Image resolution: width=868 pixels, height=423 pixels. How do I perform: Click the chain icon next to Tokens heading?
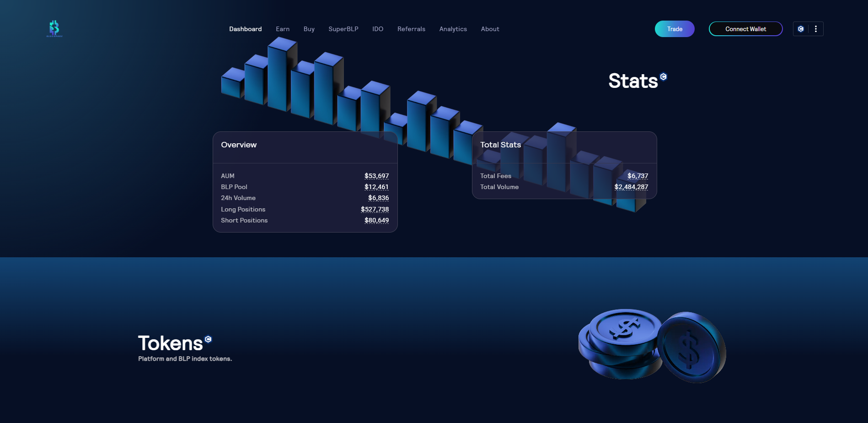click(x=209, y=339)
